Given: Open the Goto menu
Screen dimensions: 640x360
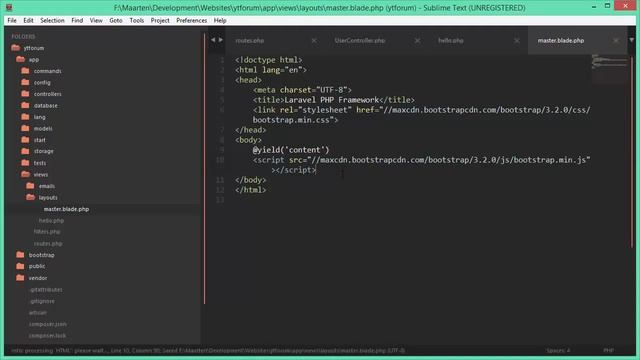Looking at the screenshot, I should tap(116, 20).
